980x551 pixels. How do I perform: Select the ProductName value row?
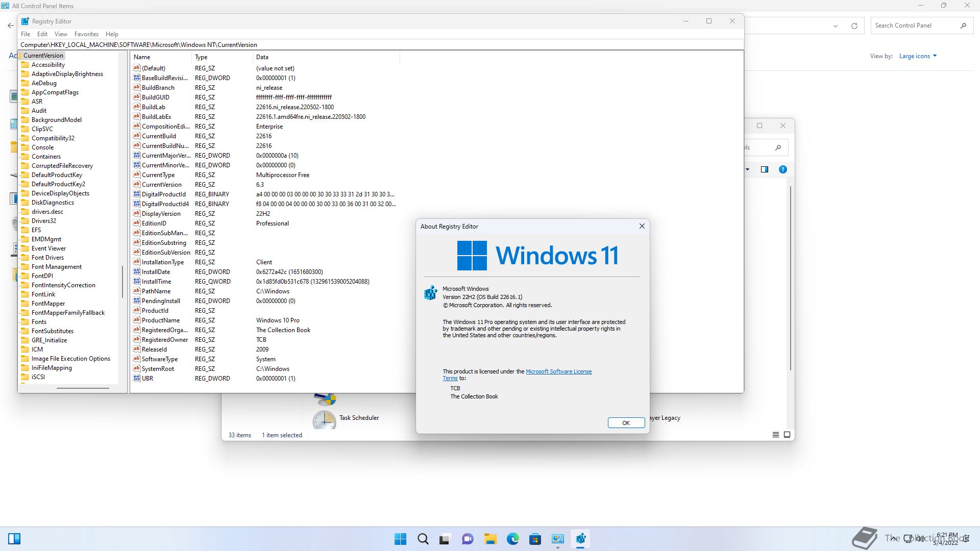click(265, 320)
